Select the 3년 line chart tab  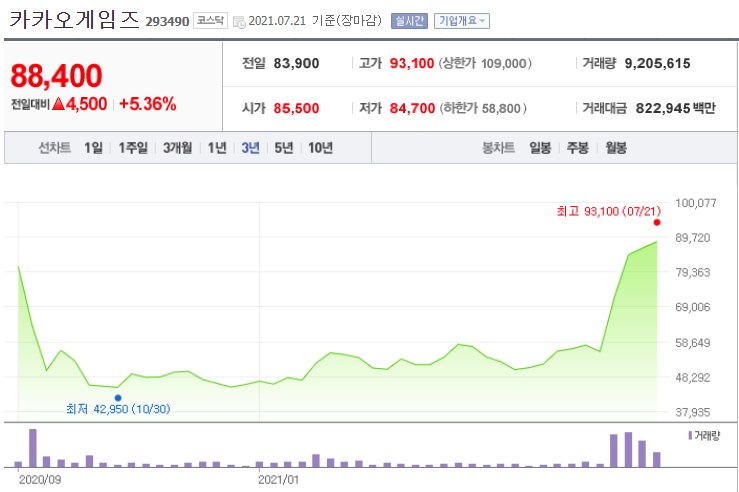click(250, 148)
